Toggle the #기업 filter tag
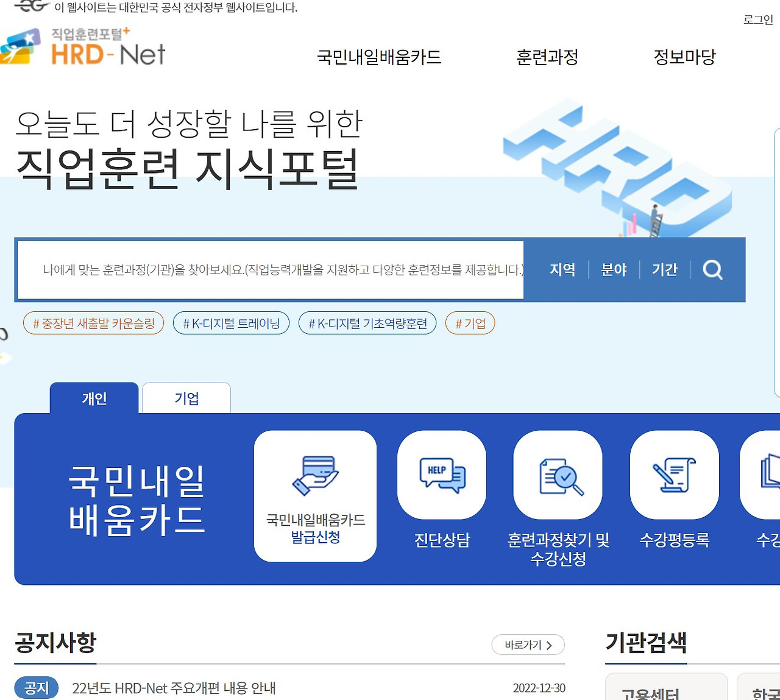This screenshot has height=700, width=780. [x=469, y=323]
